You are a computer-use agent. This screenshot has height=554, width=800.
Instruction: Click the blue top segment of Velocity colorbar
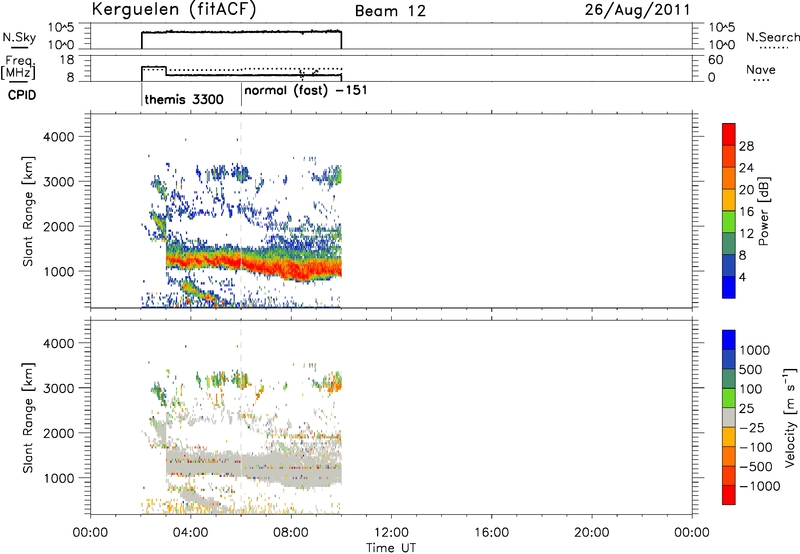point(729,340)
